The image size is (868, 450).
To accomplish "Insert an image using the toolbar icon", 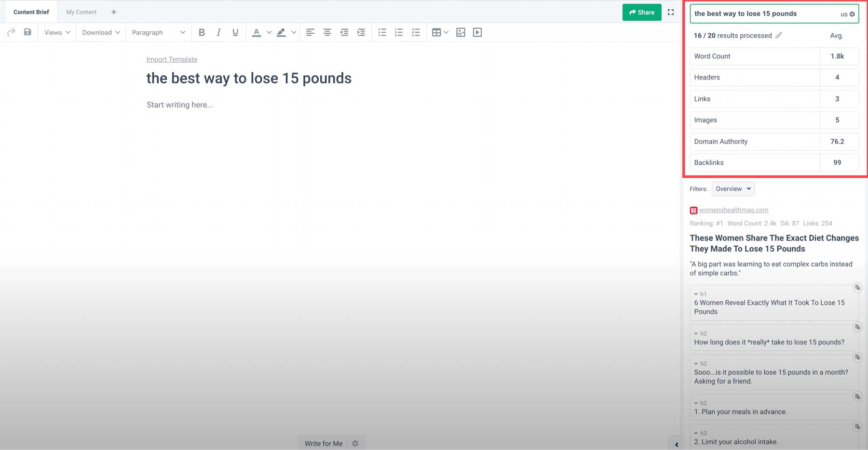I will coord(461,32).
